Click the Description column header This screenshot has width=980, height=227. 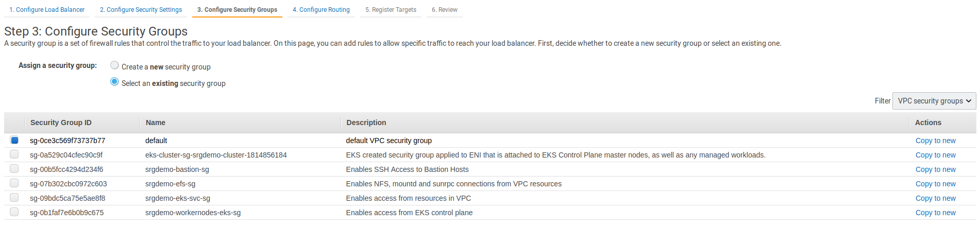366,123
